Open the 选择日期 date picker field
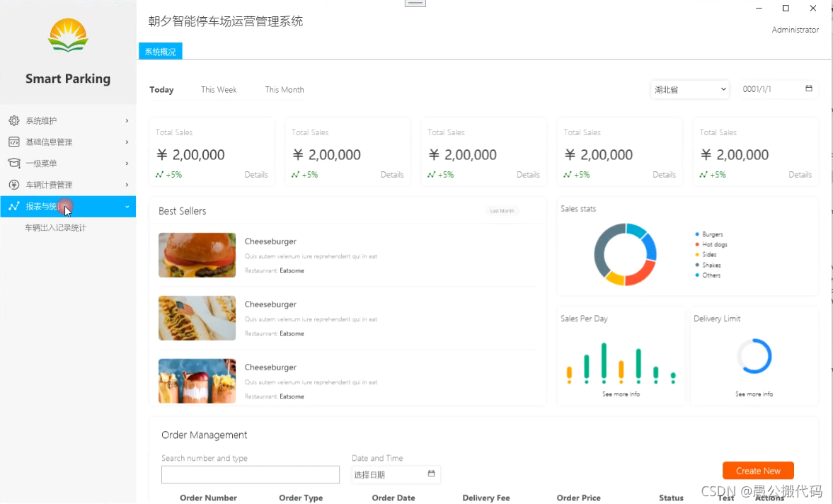This screenshot has width=833, height=504. tap(396, 474)
